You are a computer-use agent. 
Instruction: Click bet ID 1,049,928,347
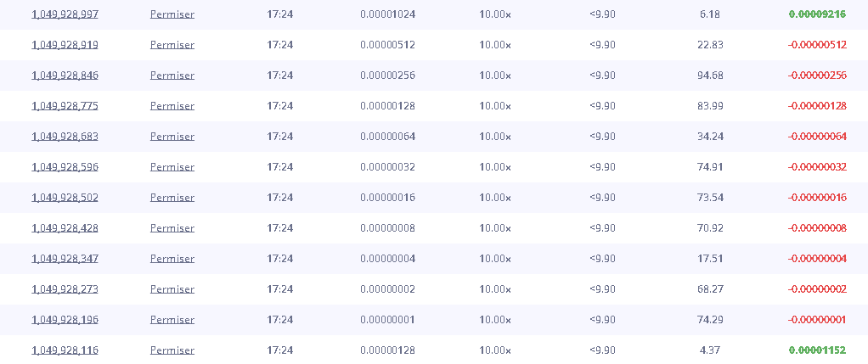click(x=65, y=259)
